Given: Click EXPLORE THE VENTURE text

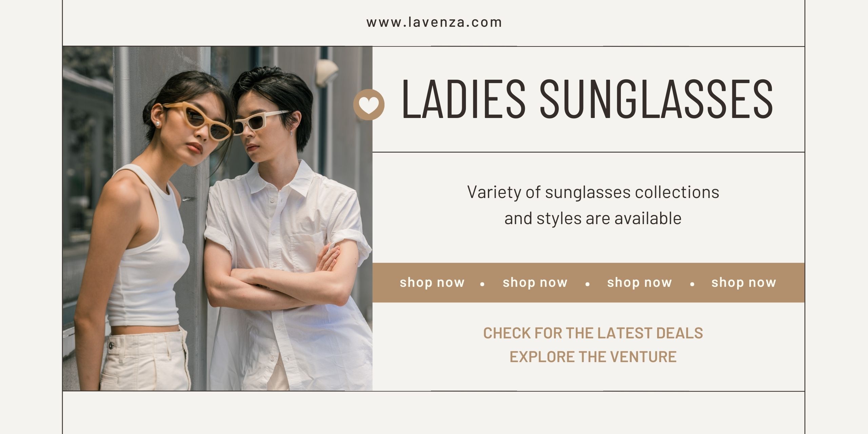Looking at the screenshot, I should [x=593, y=357].
